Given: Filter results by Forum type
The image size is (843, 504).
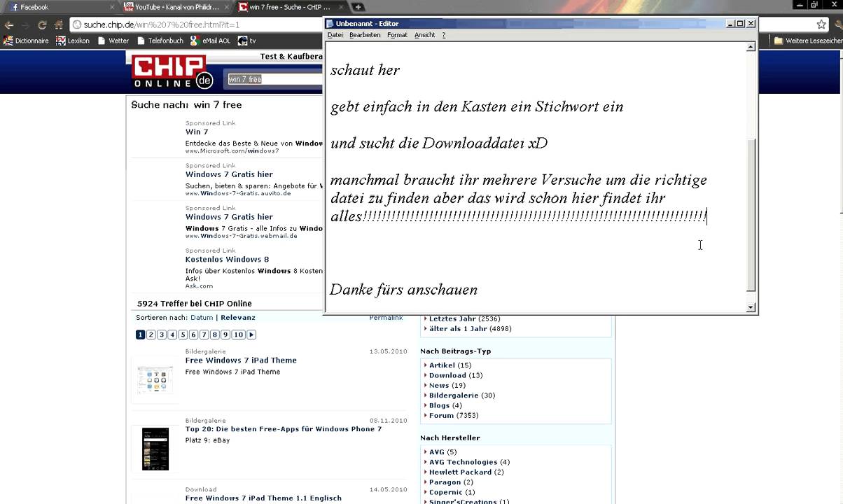Looking at the screenshot, I should [x=443, y=415].
